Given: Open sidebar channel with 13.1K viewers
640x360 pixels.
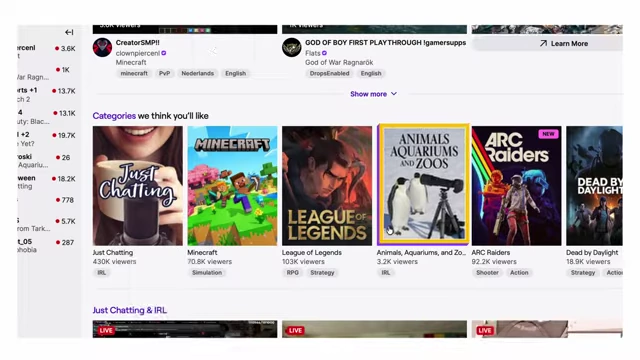Looking at the screenshot, I should (x=47, y=116).
